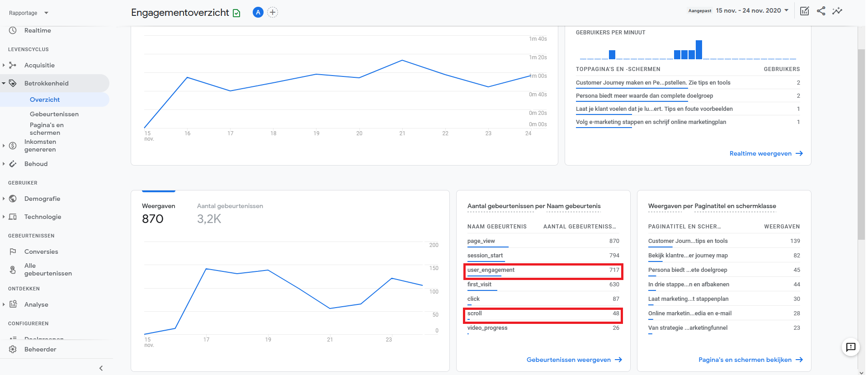Viewport: 868px width, 375px height.
Task: Open the date range dropdown
Action: click(x=752, y=10)
